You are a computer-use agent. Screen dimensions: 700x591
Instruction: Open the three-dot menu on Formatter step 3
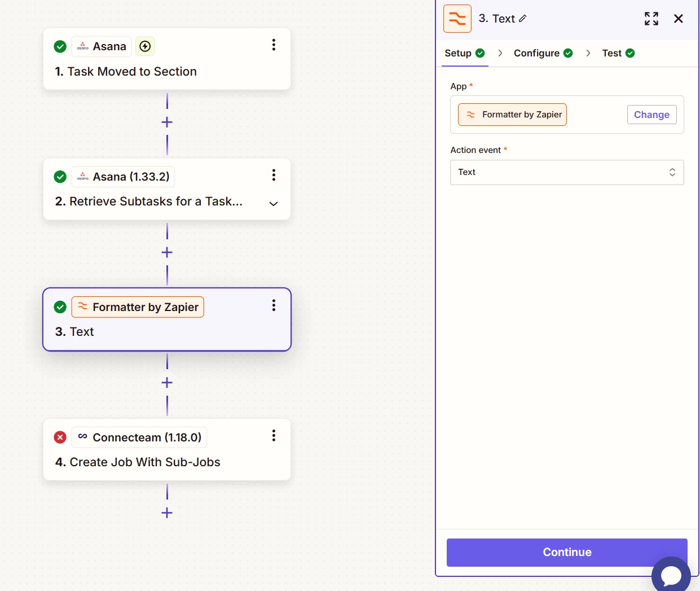click(x=274, y=305)
